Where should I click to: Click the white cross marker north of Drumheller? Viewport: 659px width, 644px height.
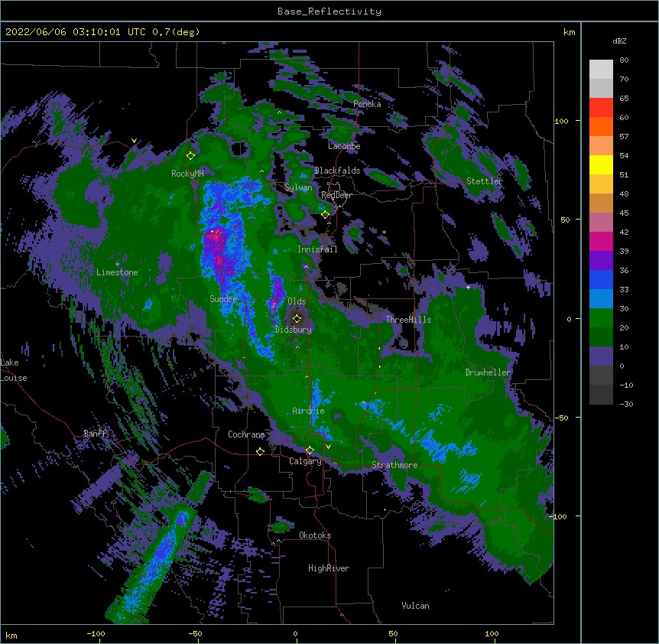tap(468, 287)
